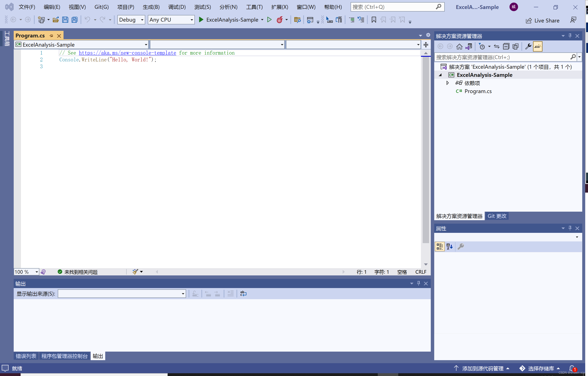Click Collapse All icon in Solution Explorer
The height and width of the screenshot is (376, 588).
[x=506, y=46]
